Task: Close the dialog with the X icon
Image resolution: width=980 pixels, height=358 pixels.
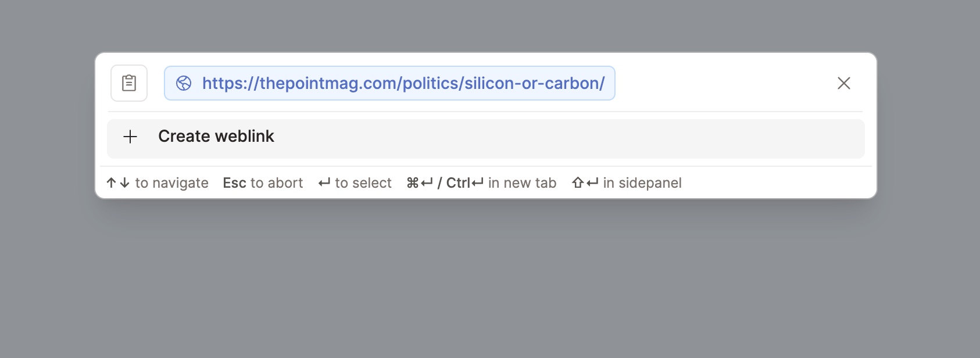Action: point(843,83)
